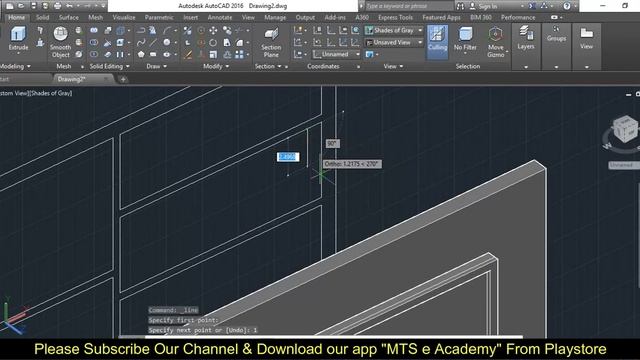Image resolution: width=640 pixels, height=360 pixels.
Task: Click the plus new drawing tab button
Action: tap(123, 80)
